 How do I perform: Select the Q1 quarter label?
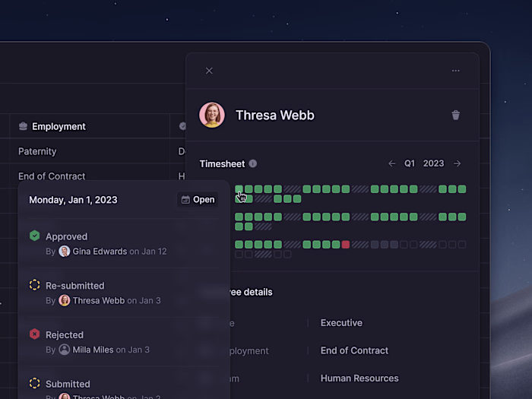410,163
